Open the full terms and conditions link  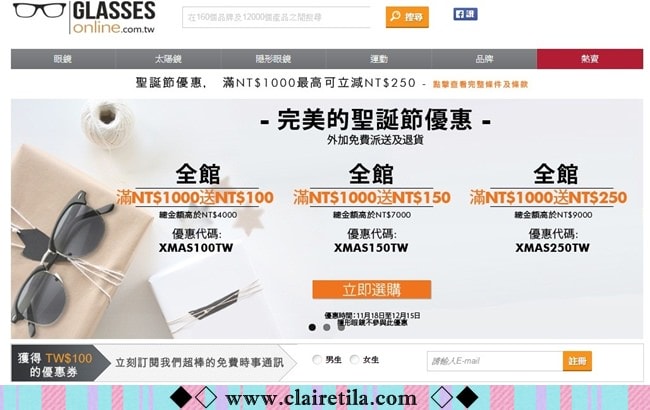tap(480, 84)
